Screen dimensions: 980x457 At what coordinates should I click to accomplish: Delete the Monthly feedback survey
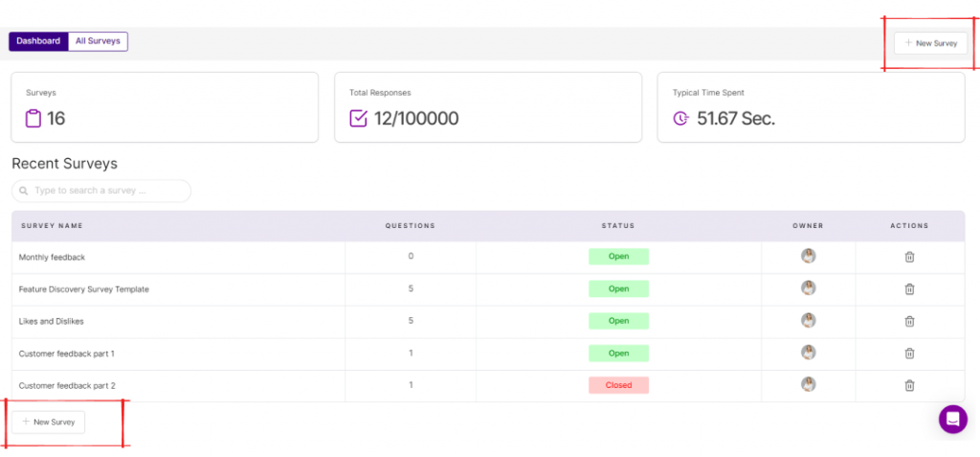click(x=909, y=257)
